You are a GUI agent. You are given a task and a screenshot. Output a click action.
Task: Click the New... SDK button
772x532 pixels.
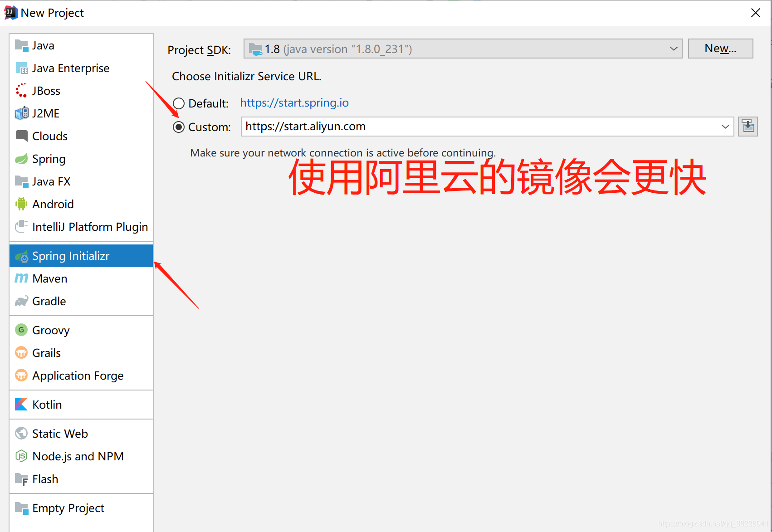pyautogui.click(x=720, y=49)
